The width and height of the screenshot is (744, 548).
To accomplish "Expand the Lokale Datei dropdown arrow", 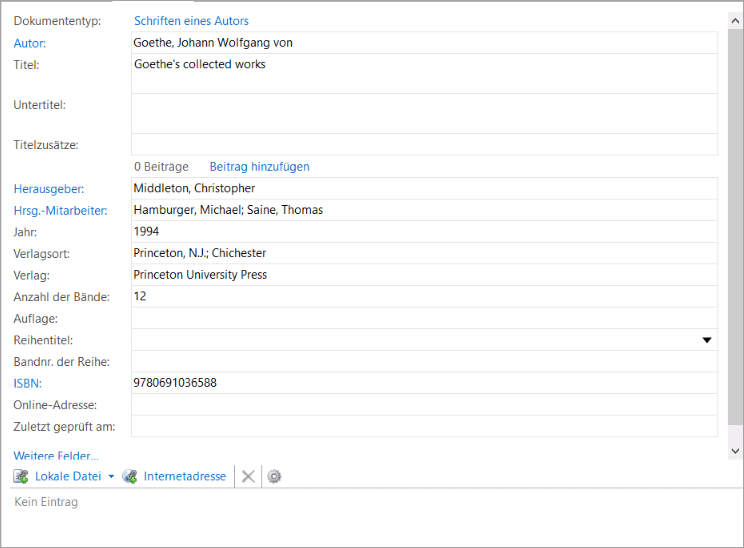I will point(111,476).
